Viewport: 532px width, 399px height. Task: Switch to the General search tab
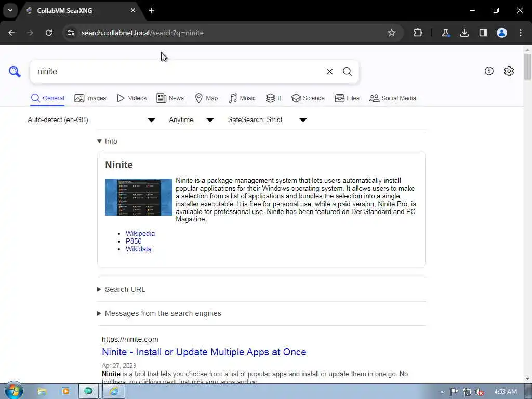[x=47, y=98]
